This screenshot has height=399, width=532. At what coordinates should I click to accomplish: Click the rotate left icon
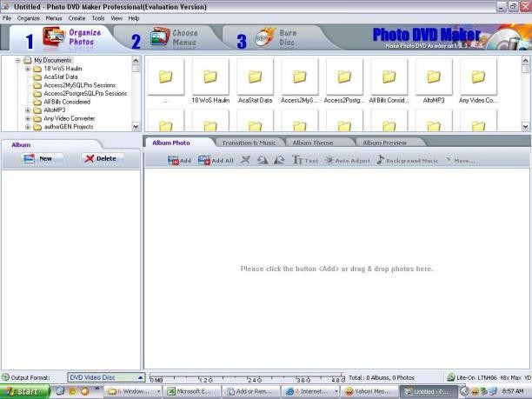(262, 159)
